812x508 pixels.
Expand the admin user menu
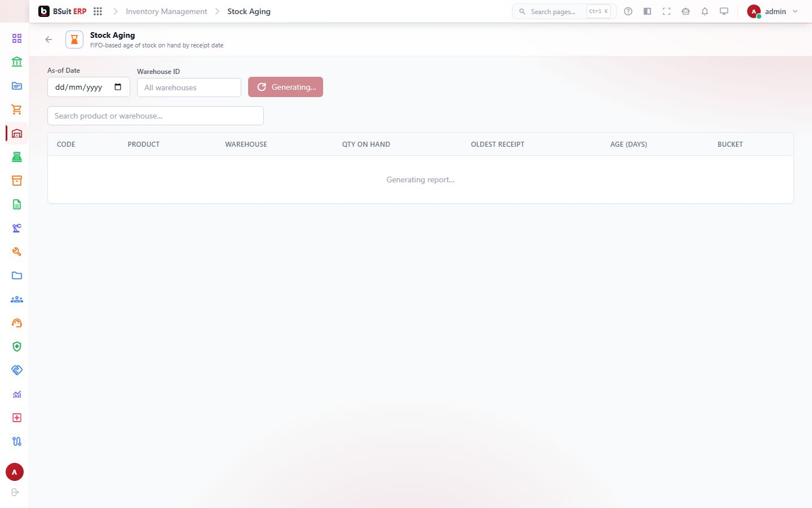pos(773,11)
